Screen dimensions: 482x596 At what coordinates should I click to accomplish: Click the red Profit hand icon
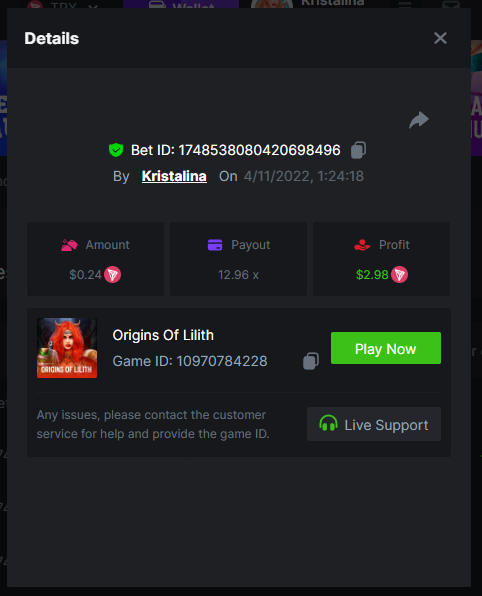[362, 245]
